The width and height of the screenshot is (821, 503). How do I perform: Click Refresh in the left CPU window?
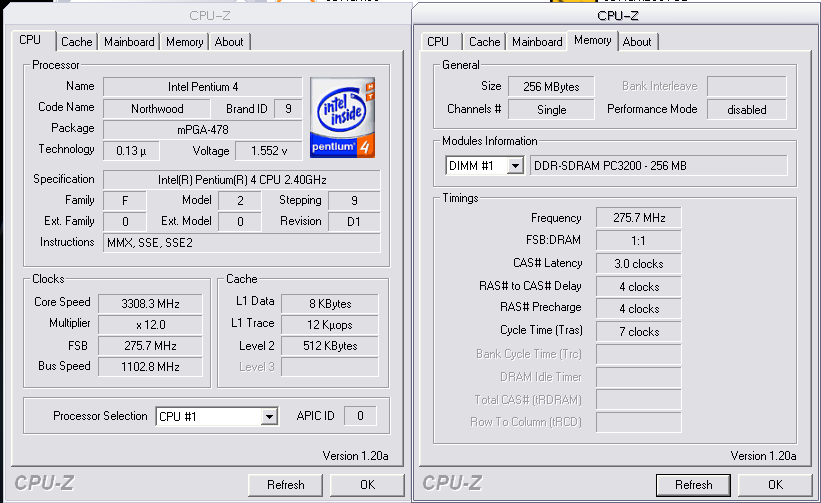285,485
